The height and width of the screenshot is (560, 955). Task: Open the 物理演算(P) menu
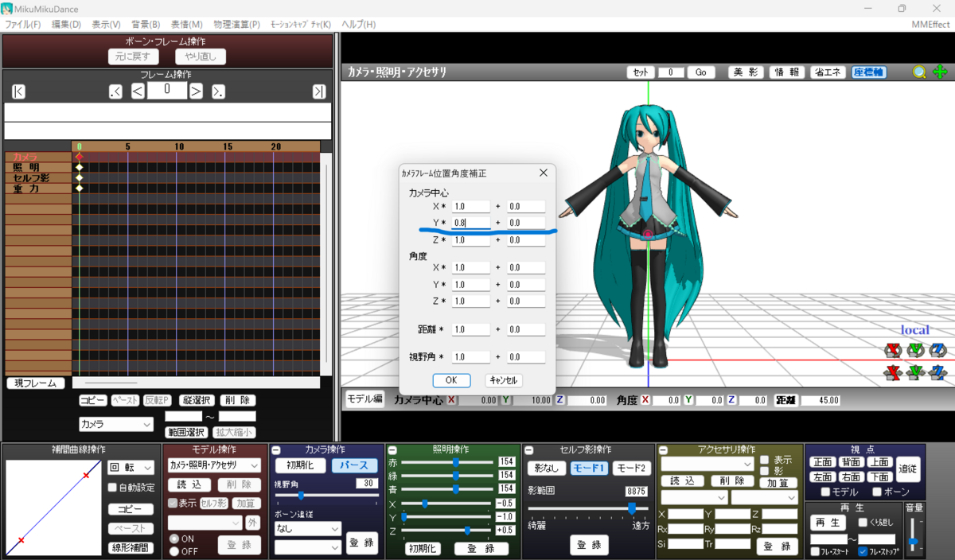point(235,25)
